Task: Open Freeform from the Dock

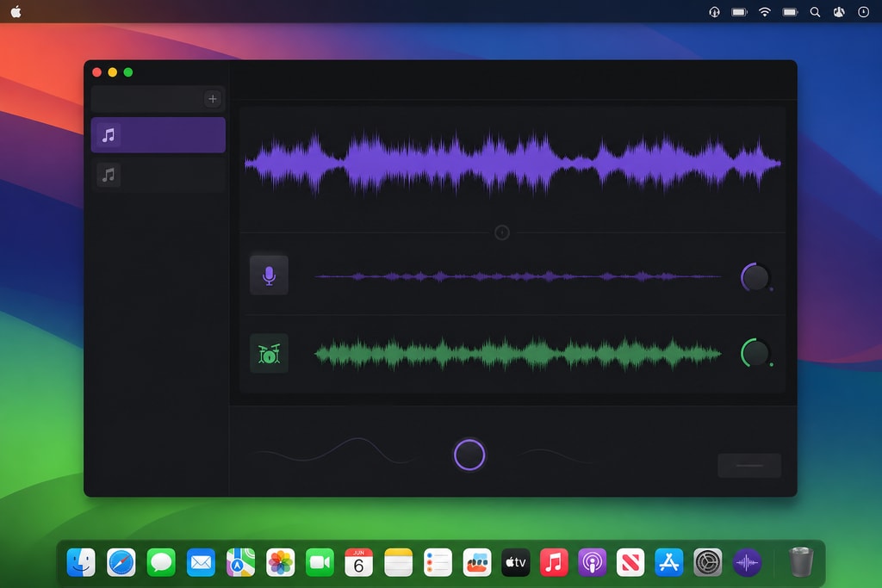Action: coord(477,562)
